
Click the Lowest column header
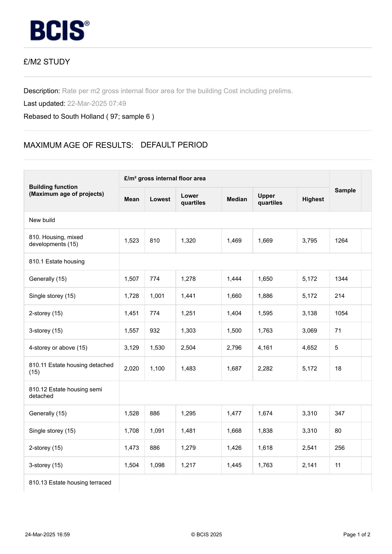tap(160, 199)
